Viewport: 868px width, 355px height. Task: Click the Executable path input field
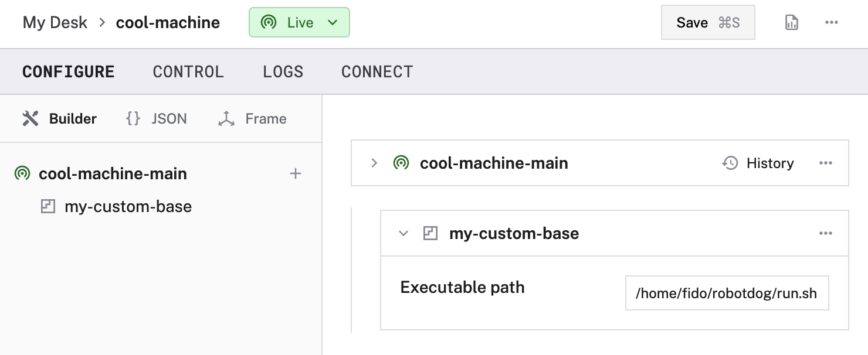click(727, 293)
